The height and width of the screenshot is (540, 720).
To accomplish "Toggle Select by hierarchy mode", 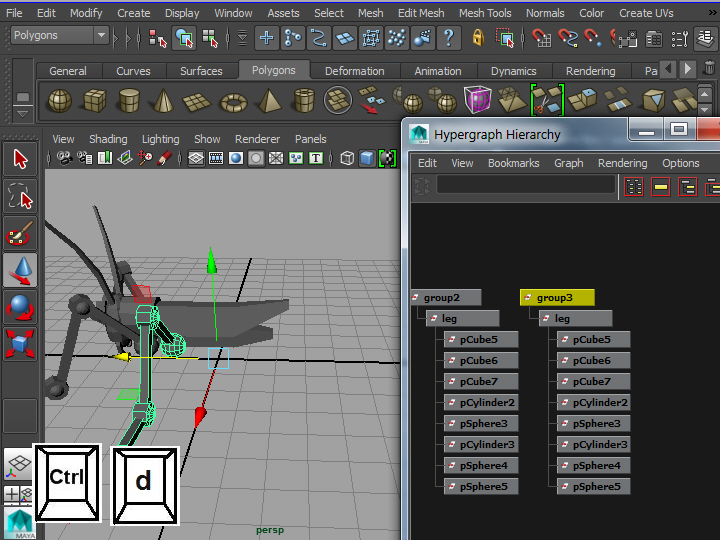I will point(158,38).
